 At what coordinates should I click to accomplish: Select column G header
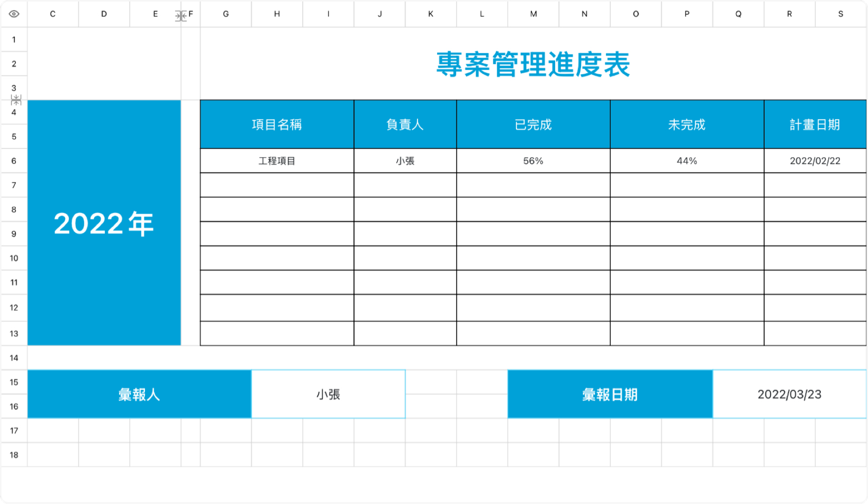[x=226, y=14]
